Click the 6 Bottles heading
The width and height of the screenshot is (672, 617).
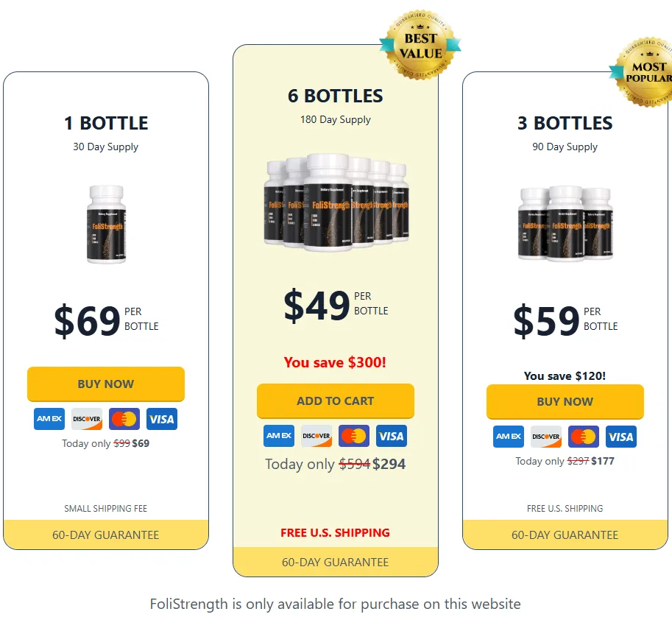[336, 96]
